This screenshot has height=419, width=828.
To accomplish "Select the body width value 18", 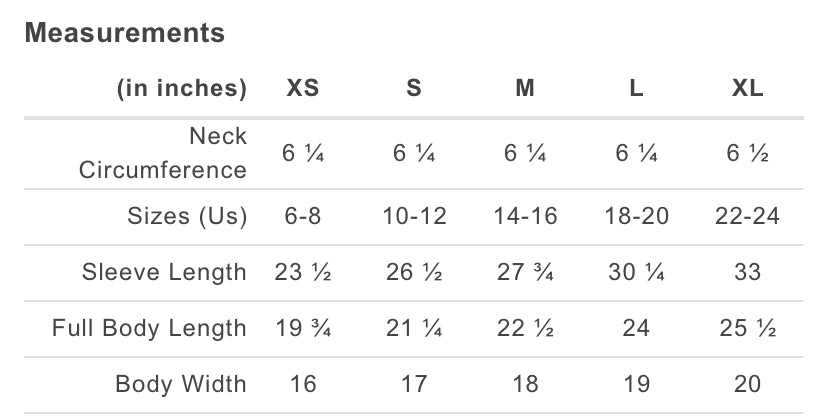I will pyautogui.click(x=525, y=384).
